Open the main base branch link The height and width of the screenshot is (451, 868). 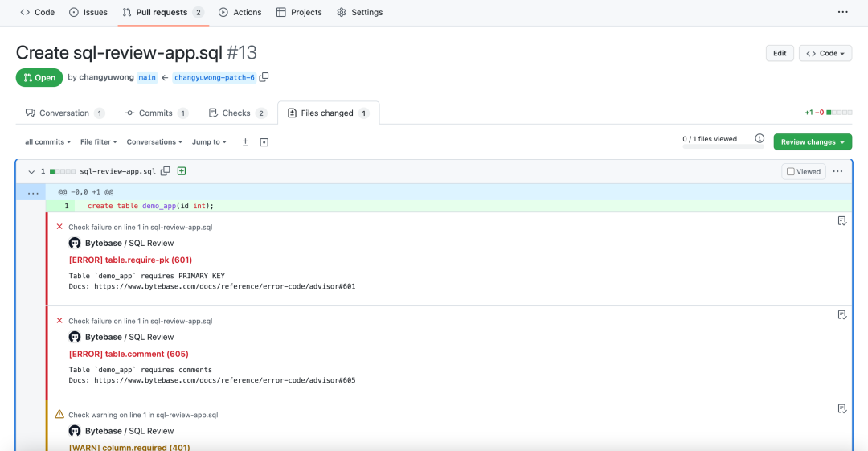click(147, 77)
